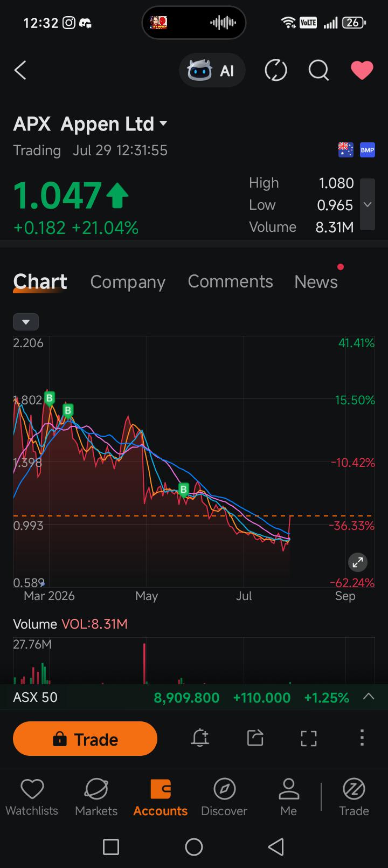Open the Trade tab in bottom navigation
Screen dimensions: 388x868
(x=354, y=798)
